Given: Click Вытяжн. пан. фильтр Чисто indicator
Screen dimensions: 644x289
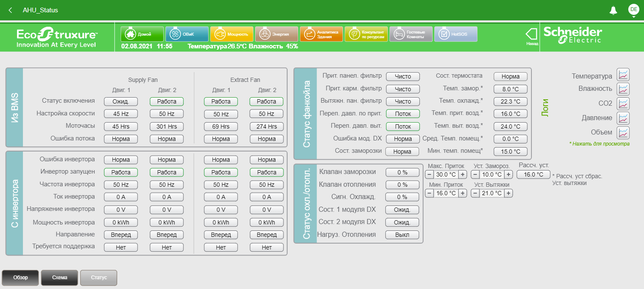Looking at the screenshot, I should pos(403,101).
